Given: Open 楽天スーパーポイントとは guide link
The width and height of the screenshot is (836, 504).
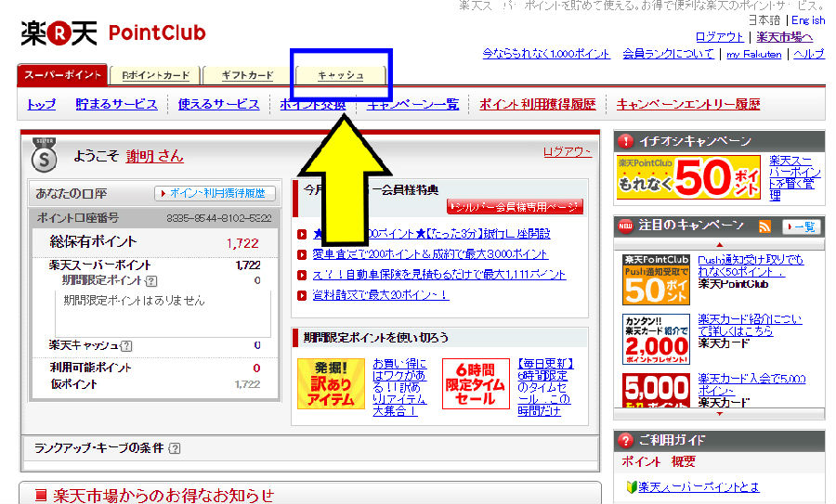Looking at the screenshot, I should coord(699,487).
